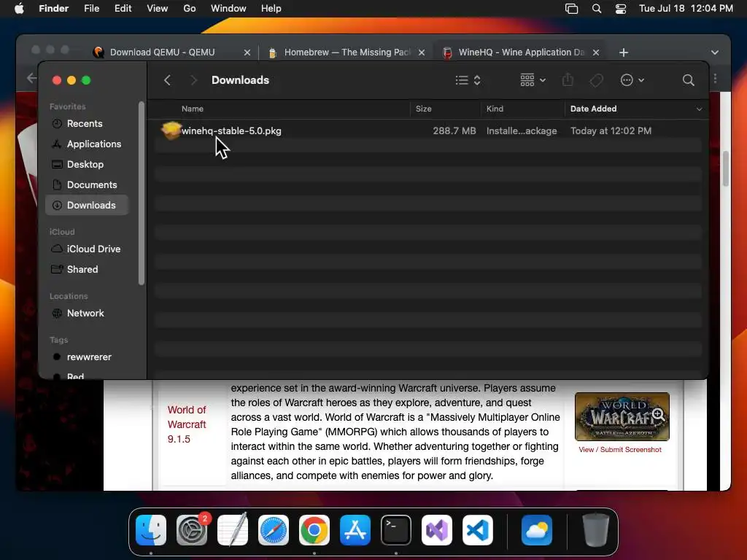Viewport: 747px width, 560px height.
Task: Close the Download QEMU tab
Action: pyautogui.click(x=247, y=52)
